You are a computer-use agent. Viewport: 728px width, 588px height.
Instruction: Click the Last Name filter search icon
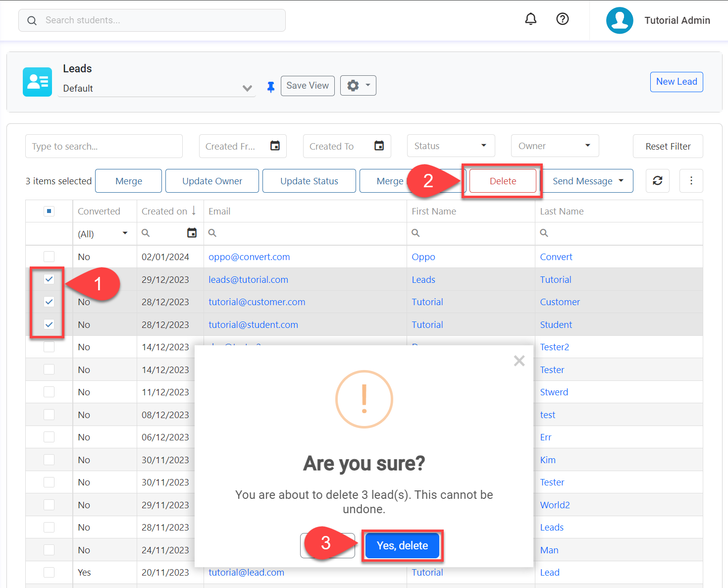pyautogui.click(x=544, y=233)
